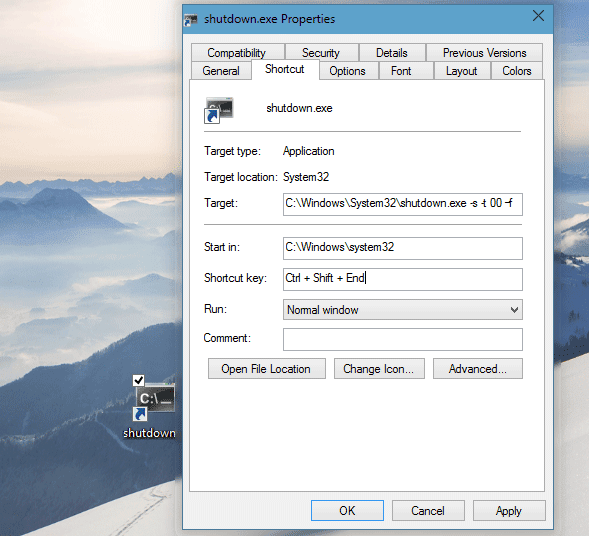
Task: Uncheck the shutdown desktop icon checkbox
Action: click(x=139, y=380)
